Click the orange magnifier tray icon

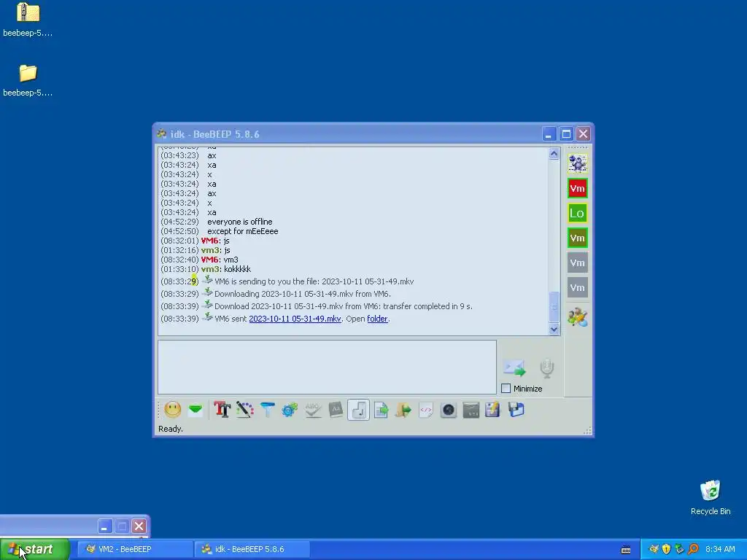pos(693,549)
